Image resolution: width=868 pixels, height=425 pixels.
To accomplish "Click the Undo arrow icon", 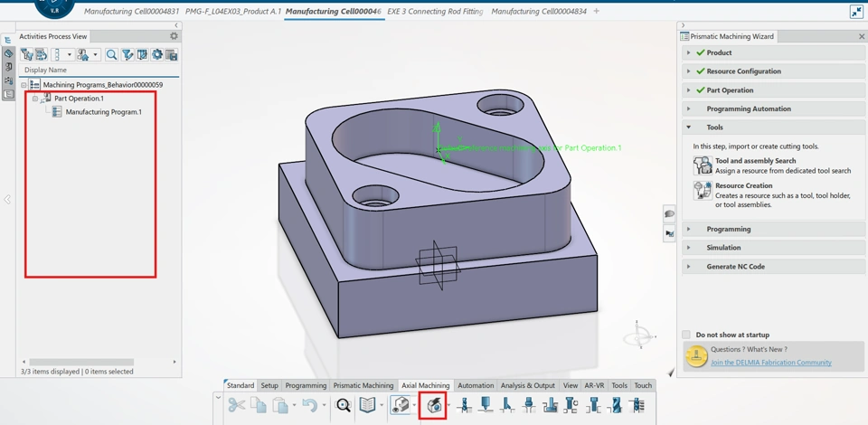I will point(309,406).
